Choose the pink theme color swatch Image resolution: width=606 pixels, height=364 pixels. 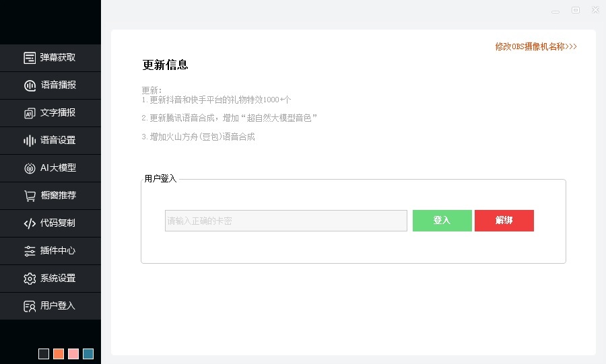pyautogui.click(x=73, y=354)
